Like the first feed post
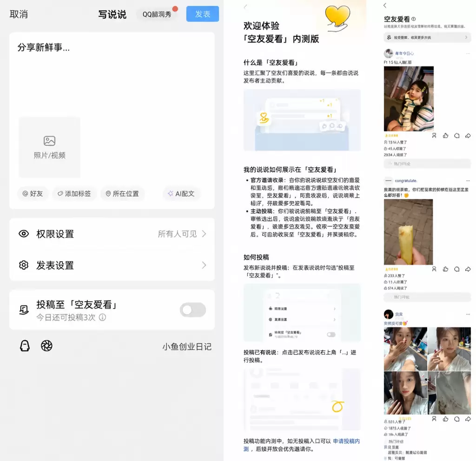This screenshot has height=461, width=476. (445, 136)
